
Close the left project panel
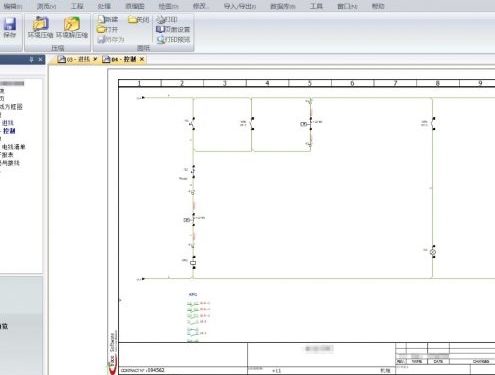pos(40,59)
